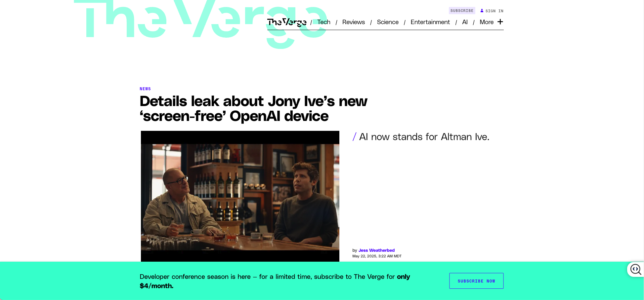This screenshot has height=300, width=644.
Task: Click the May 22, 2025 timestamp
Action: click(377, 256)
